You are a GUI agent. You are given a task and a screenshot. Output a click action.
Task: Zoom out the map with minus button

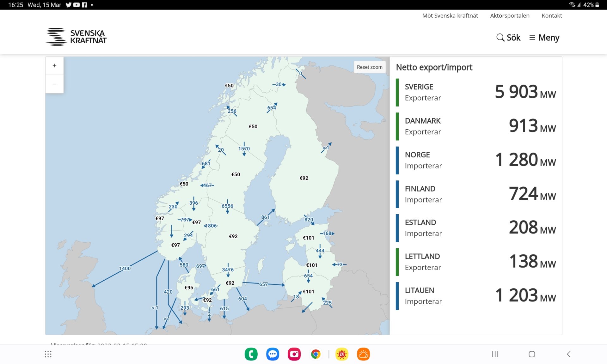(x=54, y=84)
